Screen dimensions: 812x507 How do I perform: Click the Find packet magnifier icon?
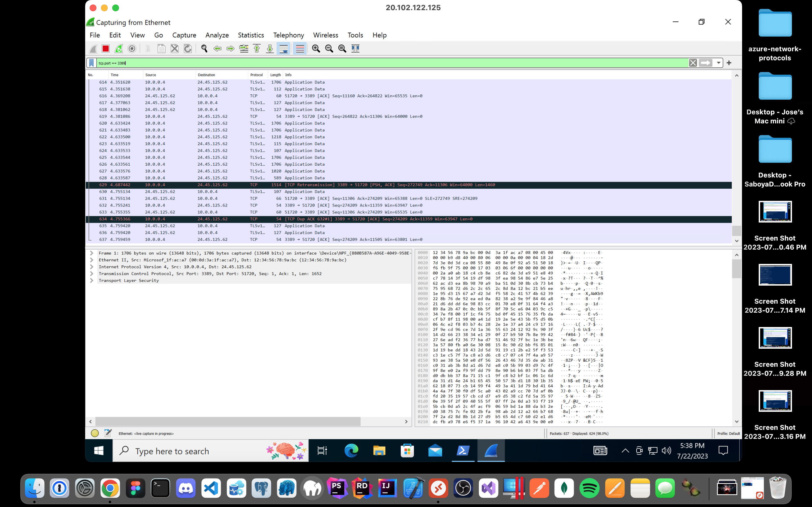coord(204,49)
